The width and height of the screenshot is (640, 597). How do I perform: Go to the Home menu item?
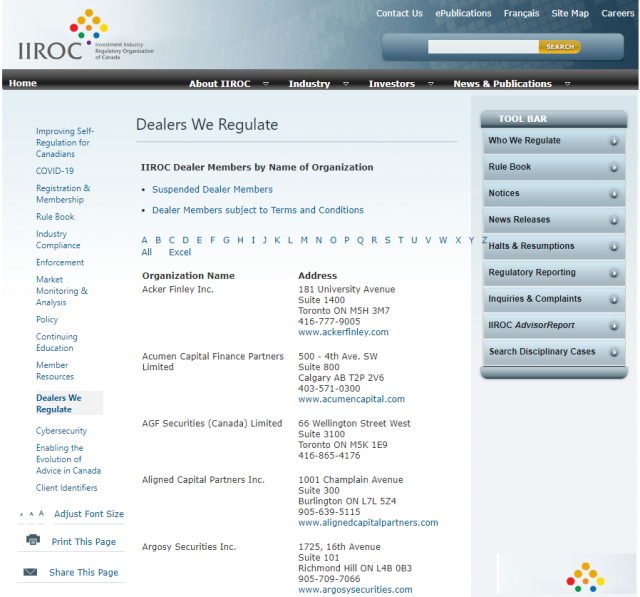(x=23, y=84)
